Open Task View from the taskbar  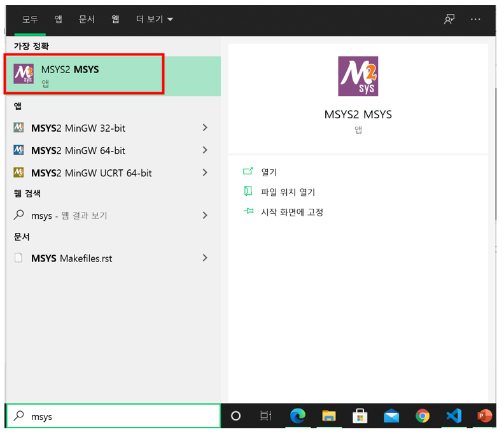point(266,416)
